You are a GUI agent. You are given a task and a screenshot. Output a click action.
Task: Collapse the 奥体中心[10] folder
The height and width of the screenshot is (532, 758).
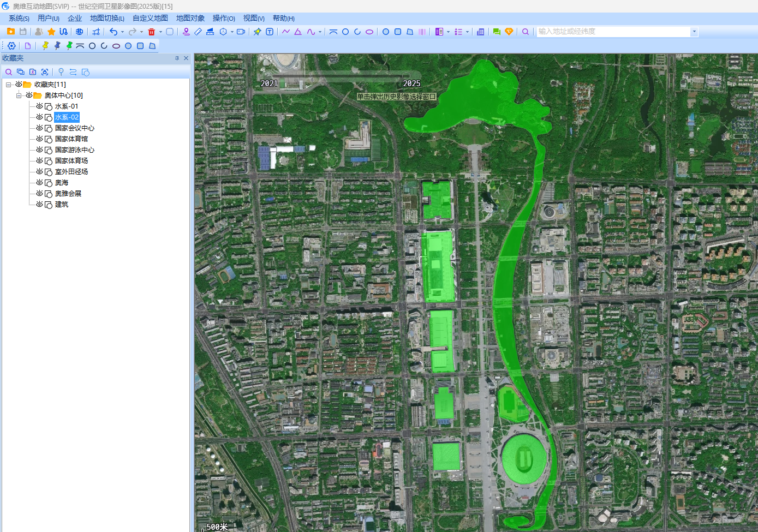click(x=19, y=95)
